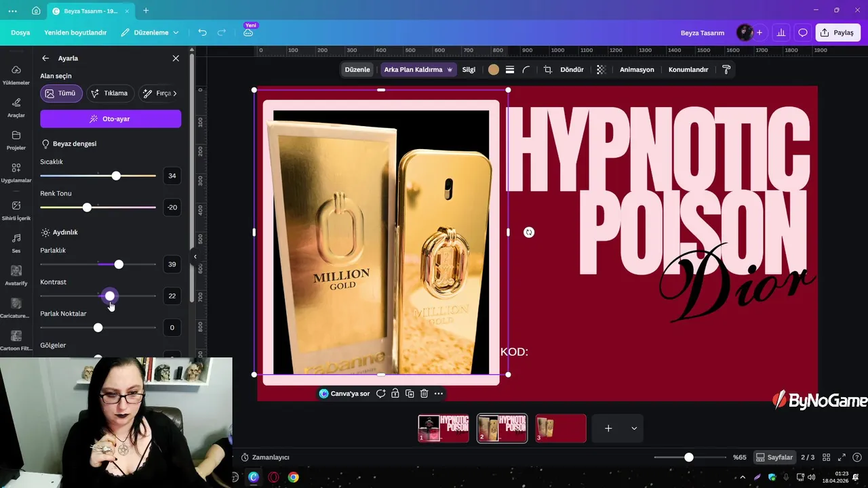Screen dimensions: 868x488
Task: Add a collaborator with the plus icon
Action: click(759, 33)
